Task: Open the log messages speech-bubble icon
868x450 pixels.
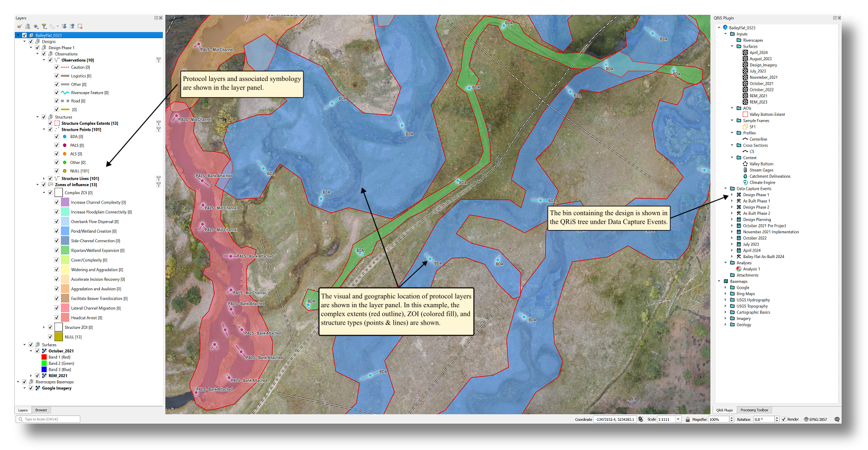Action: pyautogui.click(x=837, y=419)
